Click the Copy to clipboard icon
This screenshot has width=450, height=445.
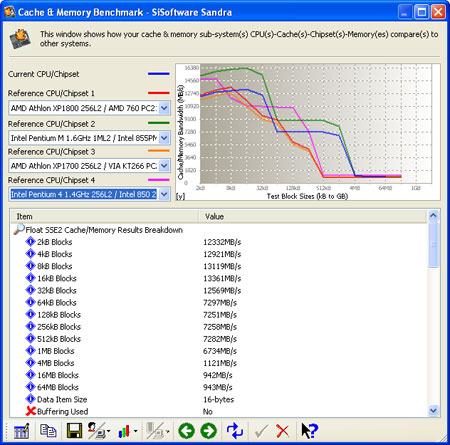48,431
